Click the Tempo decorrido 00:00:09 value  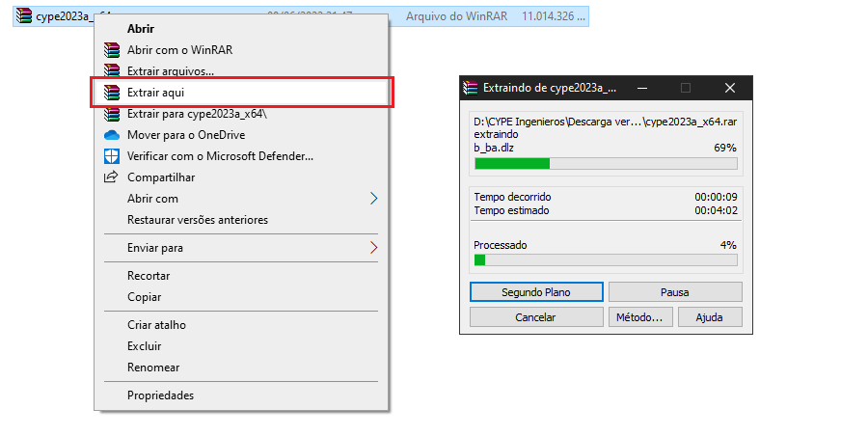tap(717, 197)
